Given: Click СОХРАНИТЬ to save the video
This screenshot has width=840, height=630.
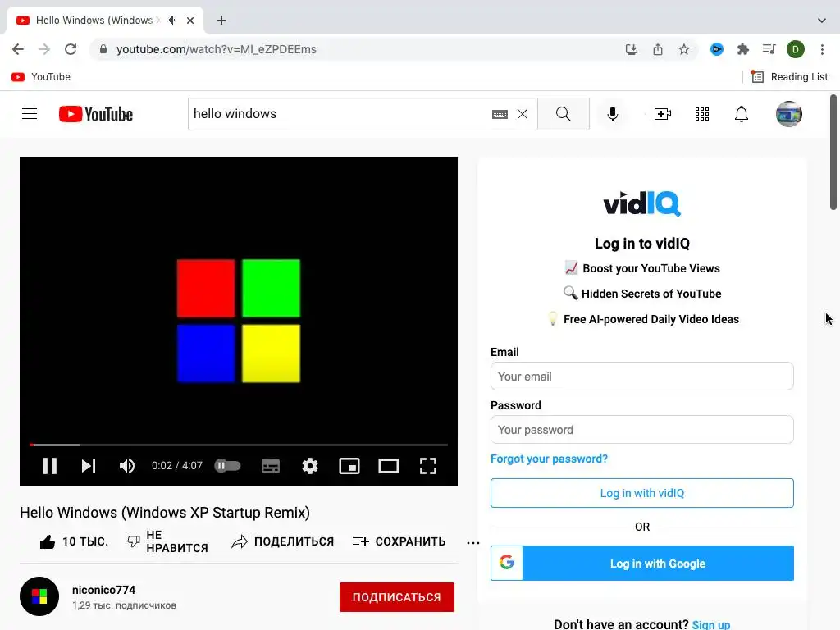Looking at the screenshot, I should pos(399,541).
